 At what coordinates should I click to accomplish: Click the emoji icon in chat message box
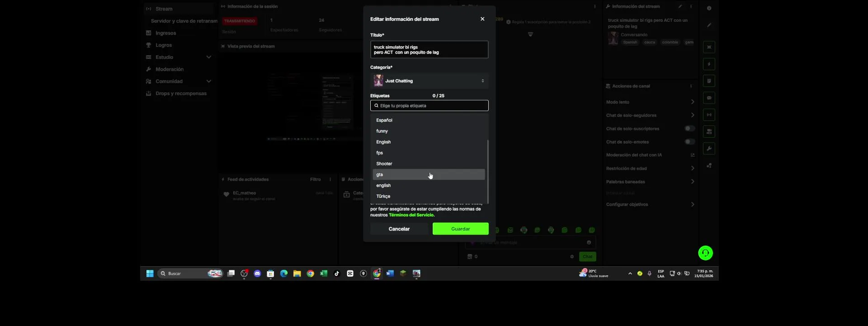pyautogui.click(x=589, y=242)
